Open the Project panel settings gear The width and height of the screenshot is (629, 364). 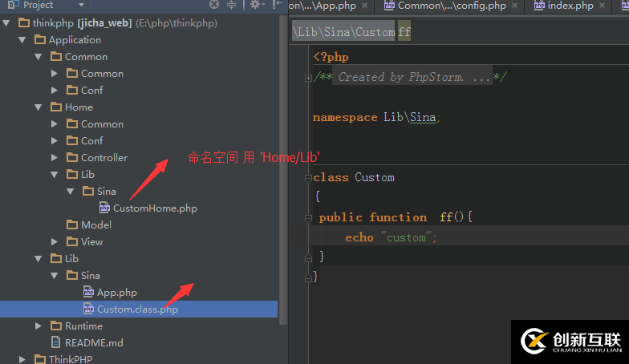255,5
